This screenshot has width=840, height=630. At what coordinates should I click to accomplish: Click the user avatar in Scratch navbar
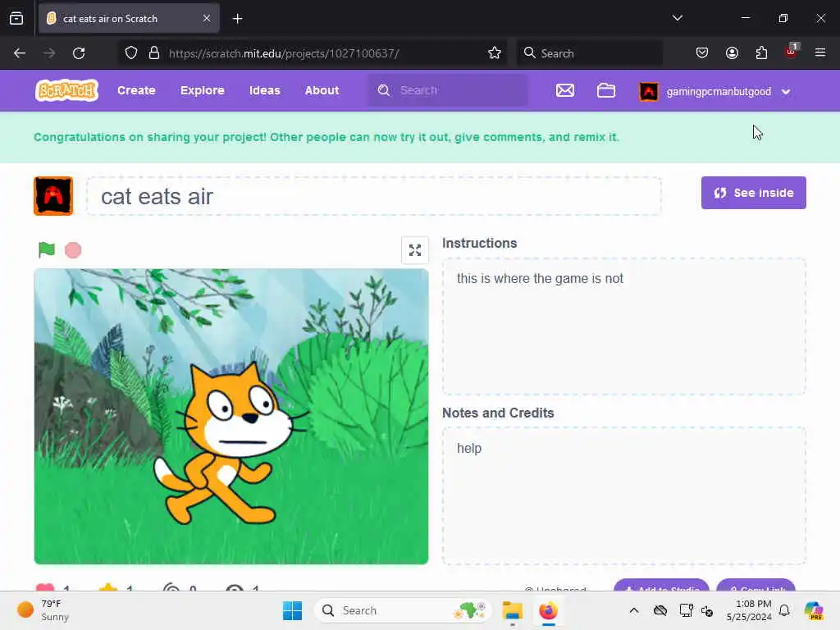point(649,92)
